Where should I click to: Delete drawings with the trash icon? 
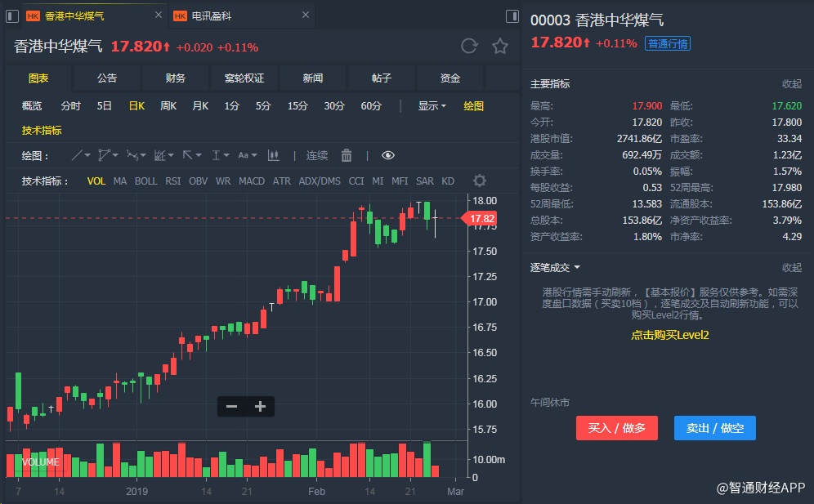click(346, 155)
